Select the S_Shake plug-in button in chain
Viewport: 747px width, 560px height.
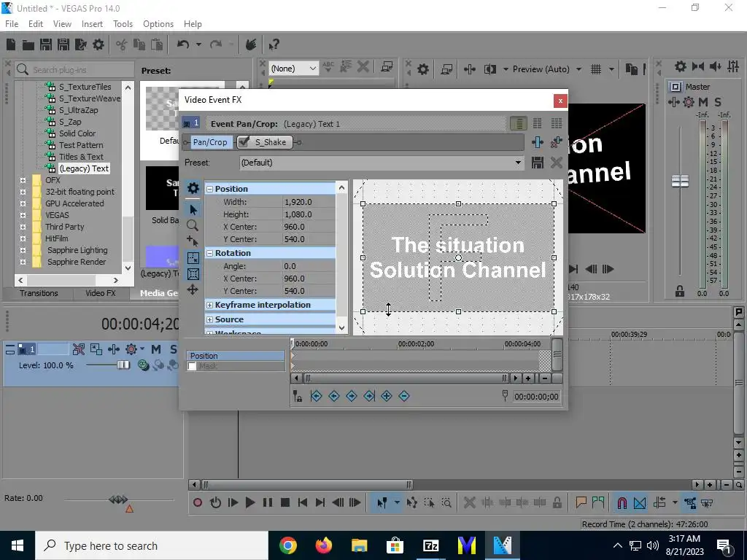click(x=270, y=142)
